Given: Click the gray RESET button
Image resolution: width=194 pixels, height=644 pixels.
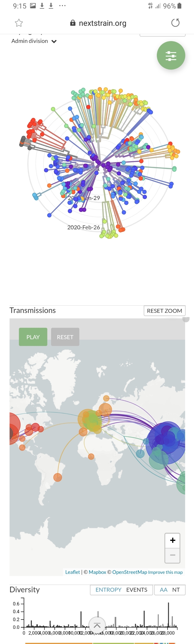Looking at the screenshot, I should 65,337.
